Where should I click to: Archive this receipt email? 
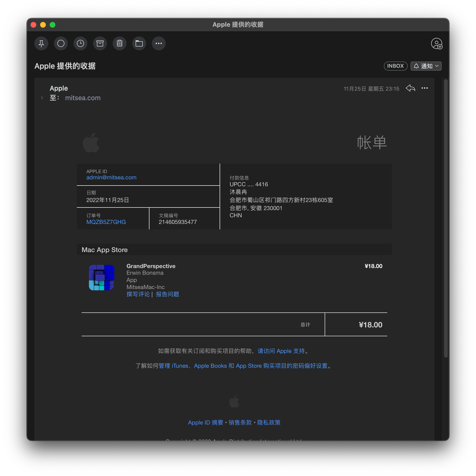coord(100,44)
